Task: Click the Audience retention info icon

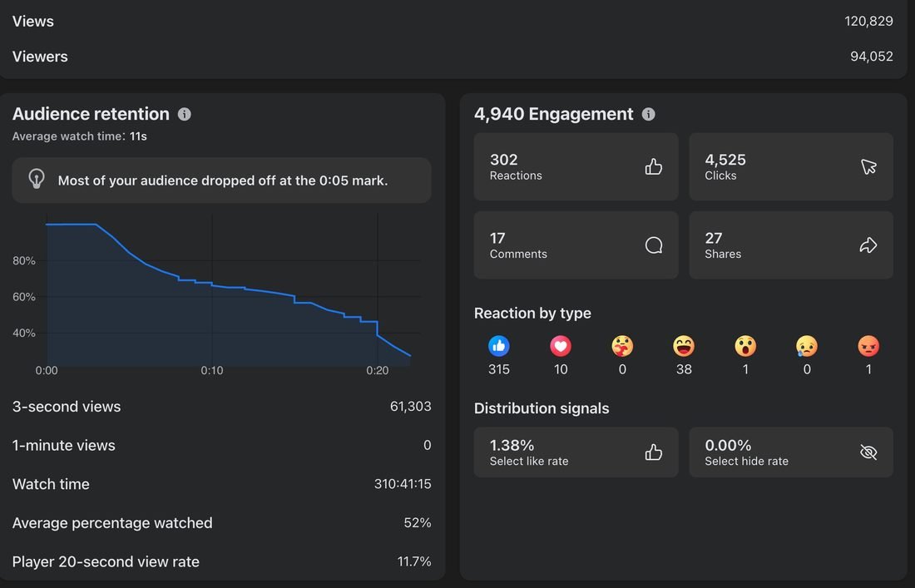Action: [x=185, y=114]
